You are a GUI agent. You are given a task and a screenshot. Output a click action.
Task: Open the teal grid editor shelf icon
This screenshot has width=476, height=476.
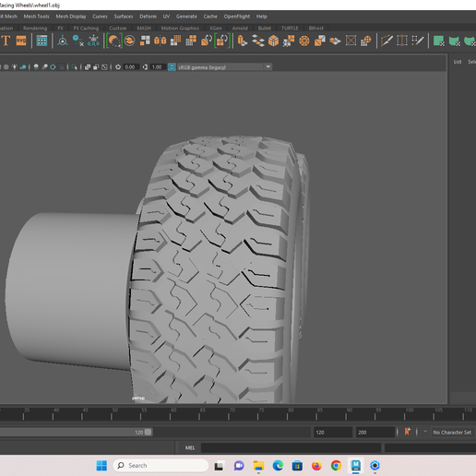42,41
